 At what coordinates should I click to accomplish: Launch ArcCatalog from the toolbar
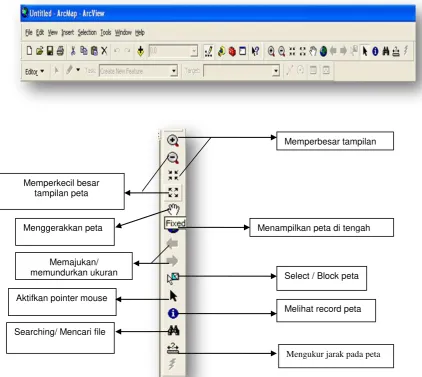click(221, 51)
